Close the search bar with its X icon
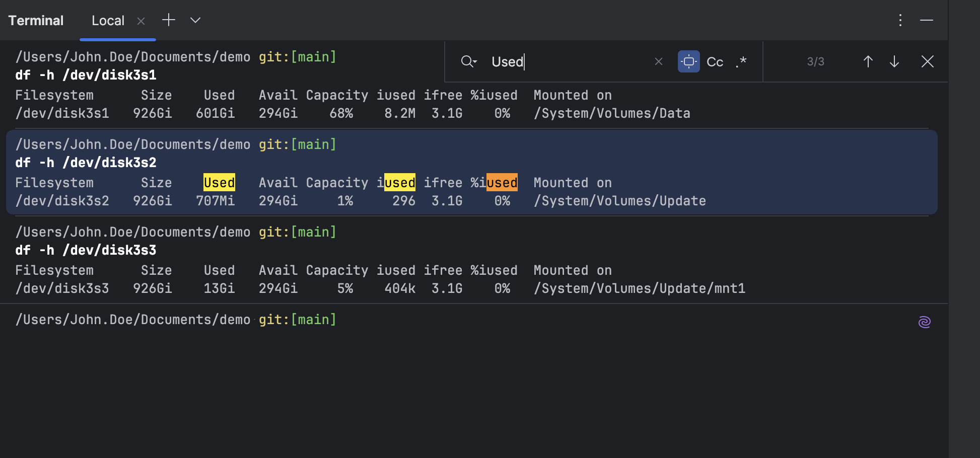The width and height of the screenshot is (980, 458). (x=928, y=61)
